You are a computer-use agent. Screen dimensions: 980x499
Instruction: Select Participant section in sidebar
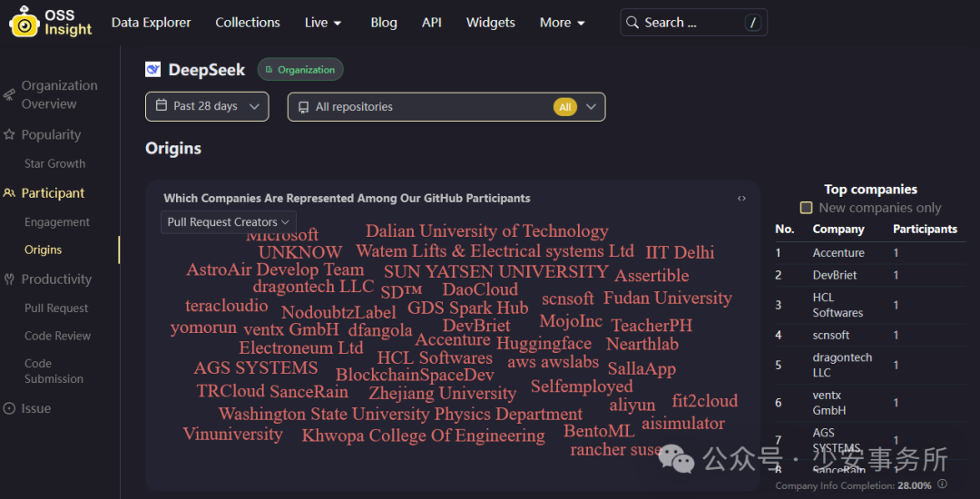coord(54,193)
